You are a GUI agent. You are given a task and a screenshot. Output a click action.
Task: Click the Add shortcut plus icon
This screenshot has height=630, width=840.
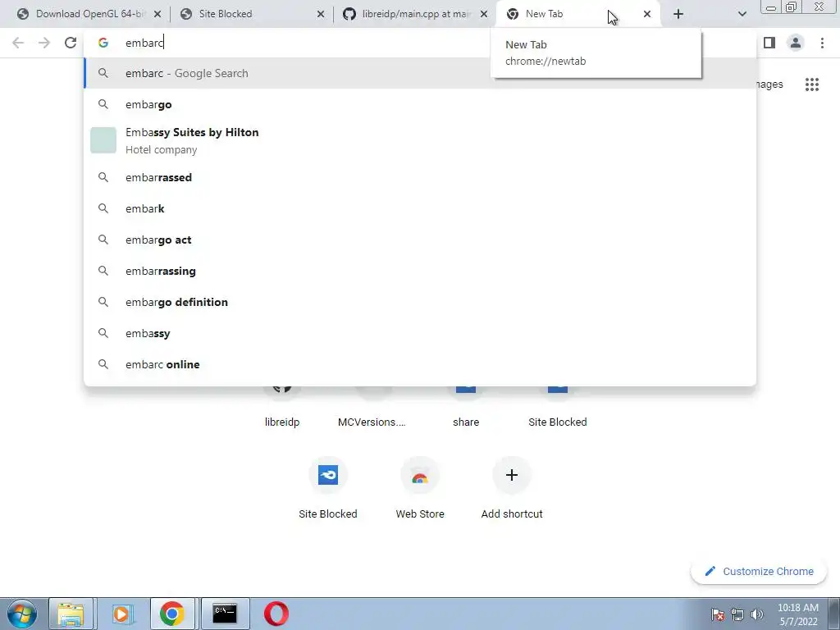pos(512,475)
